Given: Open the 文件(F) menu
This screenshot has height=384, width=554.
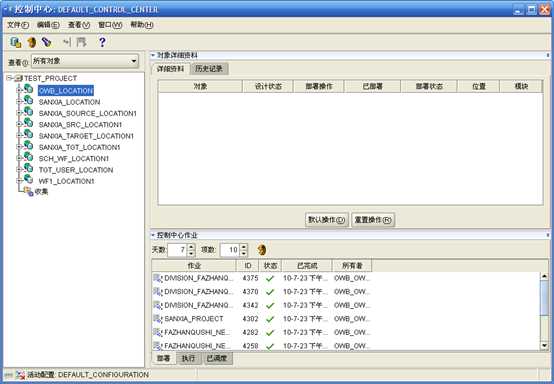Looking at the screenshot, I should point(18,25).
